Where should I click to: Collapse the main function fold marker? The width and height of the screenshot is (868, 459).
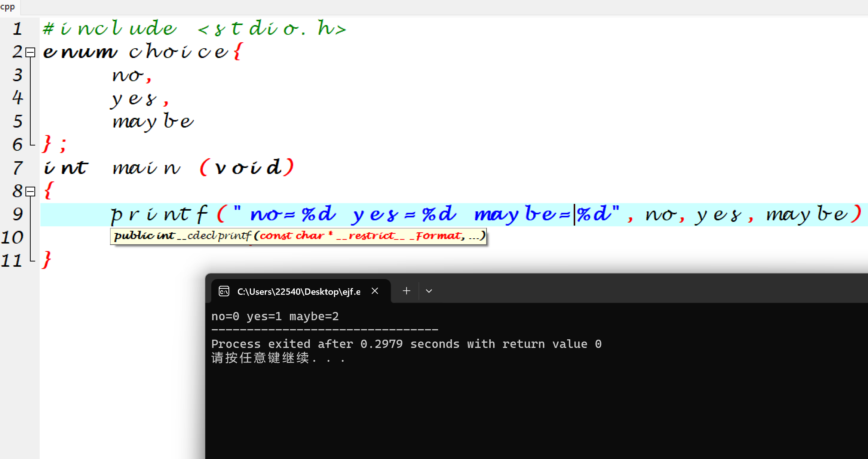30,192
